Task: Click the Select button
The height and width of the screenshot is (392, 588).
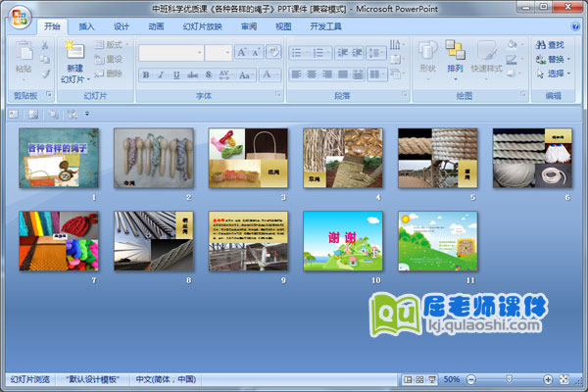Action: point(553,73)
